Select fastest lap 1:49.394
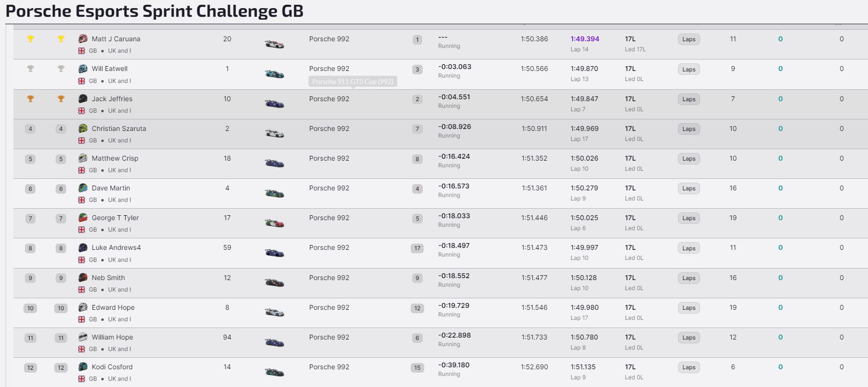Screen dimensions: 868x387 point(585,39)
